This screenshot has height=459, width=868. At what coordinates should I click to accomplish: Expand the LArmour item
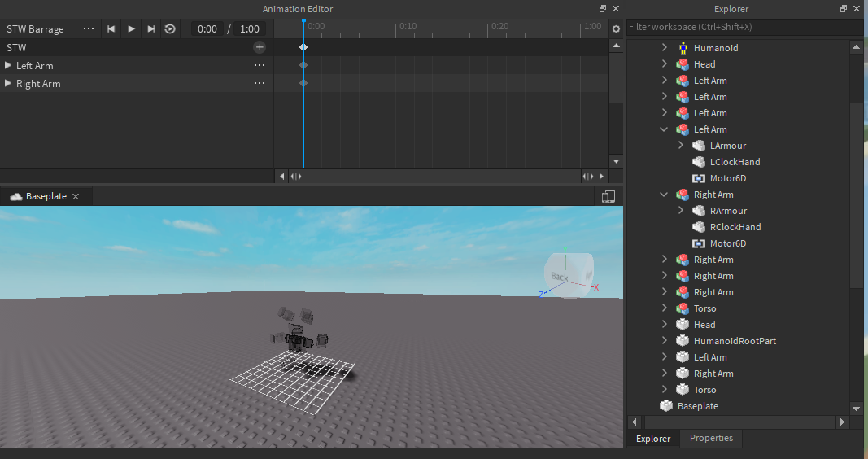[x=681, y=145]
